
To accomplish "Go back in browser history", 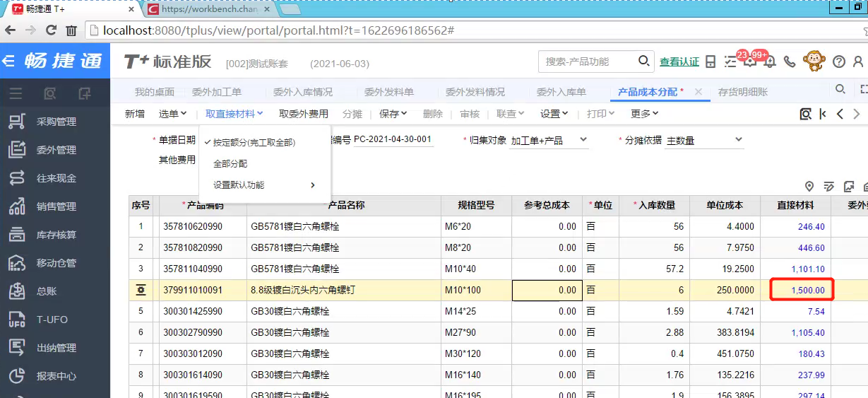I will tap(10, 30).
